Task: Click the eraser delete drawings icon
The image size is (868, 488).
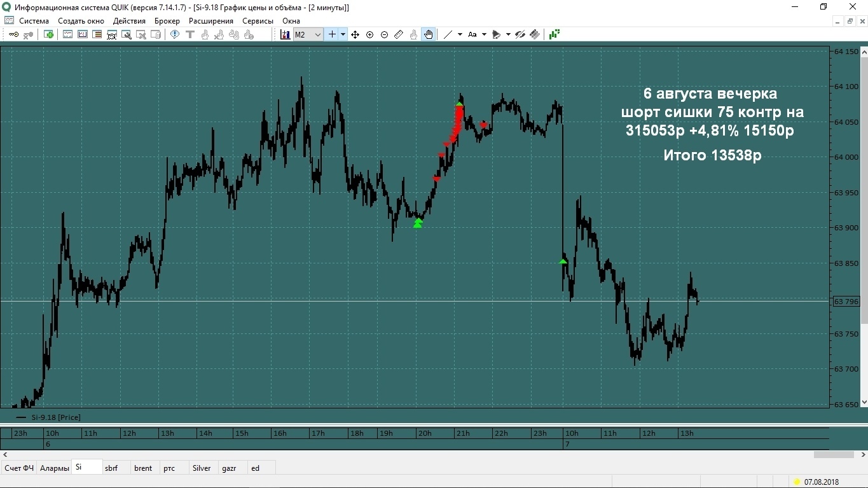Action: pyautogui.click(x=534, y=34)
